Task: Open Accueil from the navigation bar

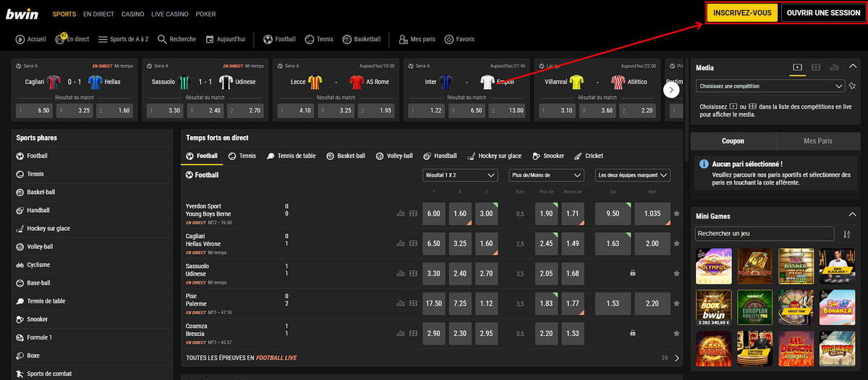Action: coord(30,39)
